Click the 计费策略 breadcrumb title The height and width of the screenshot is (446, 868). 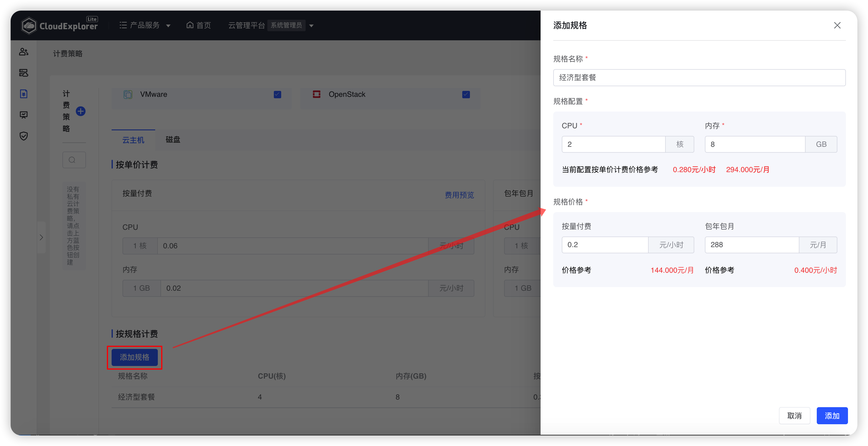point(68,54)
